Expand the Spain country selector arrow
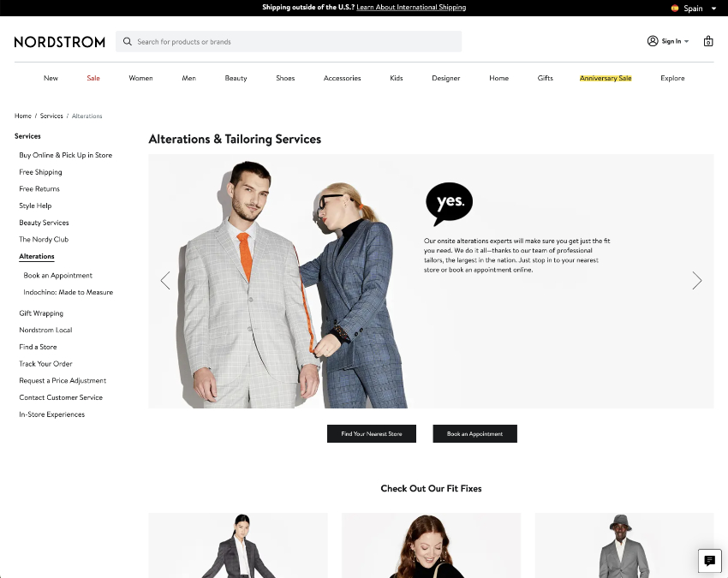 pyautogui.click(x=713, y=9)
